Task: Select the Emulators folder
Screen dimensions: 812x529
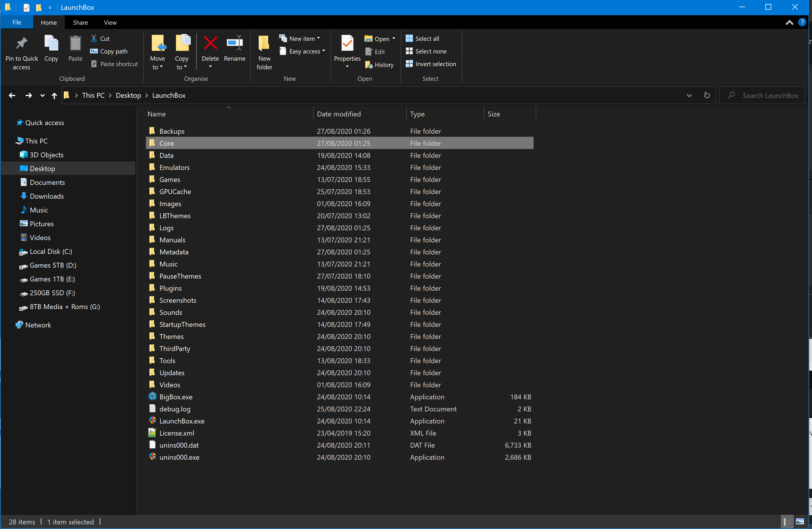Action: pos(339,167)
